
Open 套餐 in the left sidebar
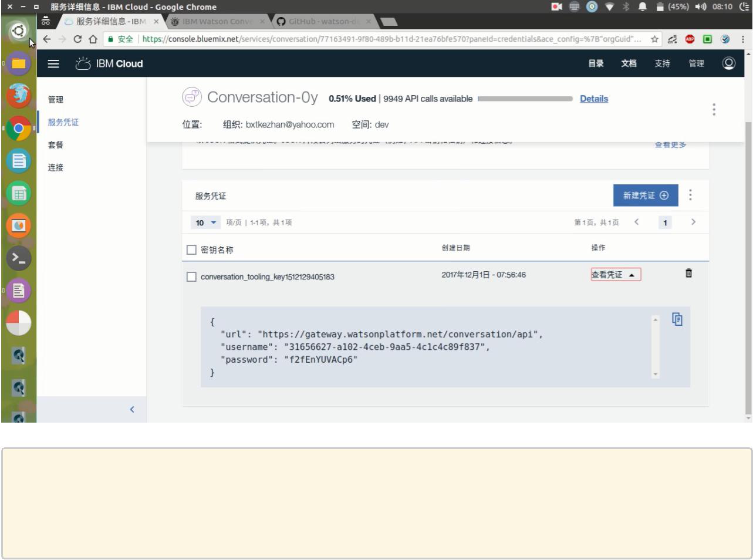56,145
